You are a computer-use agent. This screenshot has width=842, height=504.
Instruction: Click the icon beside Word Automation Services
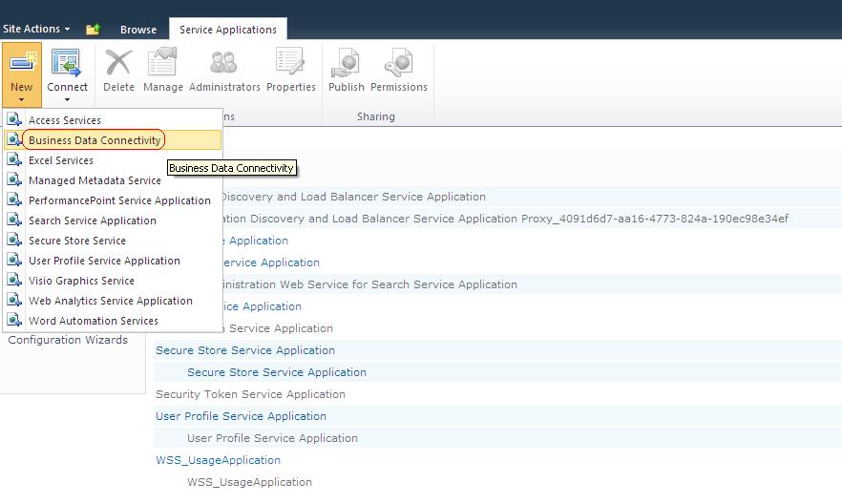pyautogui.click(x=14, y=320)
